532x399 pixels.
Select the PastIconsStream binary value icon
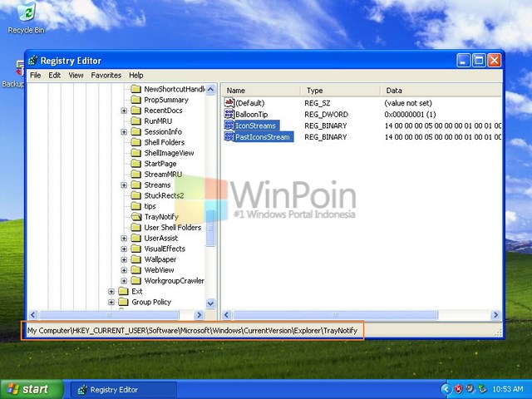[229, 137]
